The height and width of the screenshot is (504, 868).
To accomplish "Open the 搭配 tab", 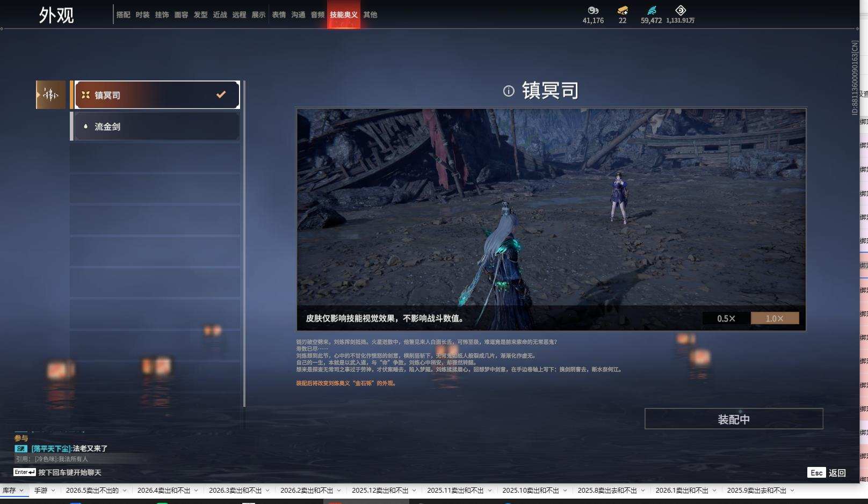I will [123, 14].
